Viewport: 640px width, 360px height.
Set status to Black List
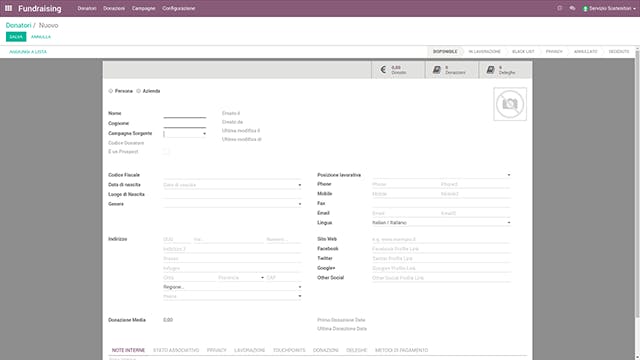[523, 51]
